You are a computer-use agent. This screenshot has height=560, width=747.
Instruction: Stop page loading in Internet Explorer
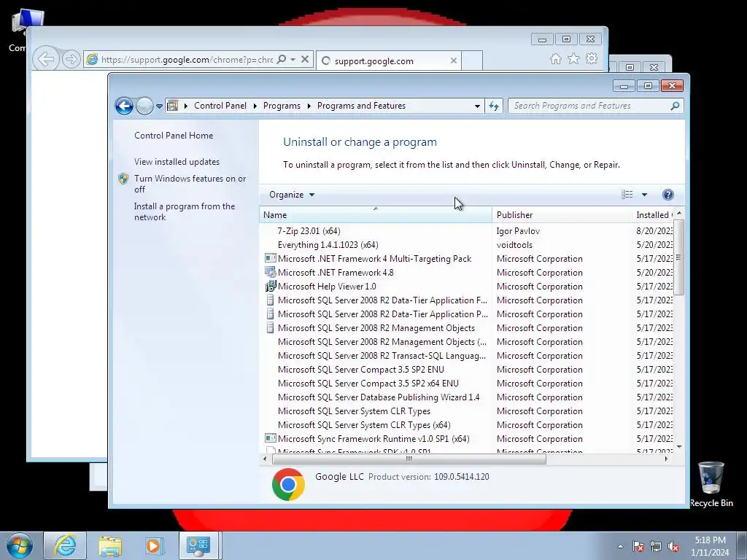pos(305,60)
